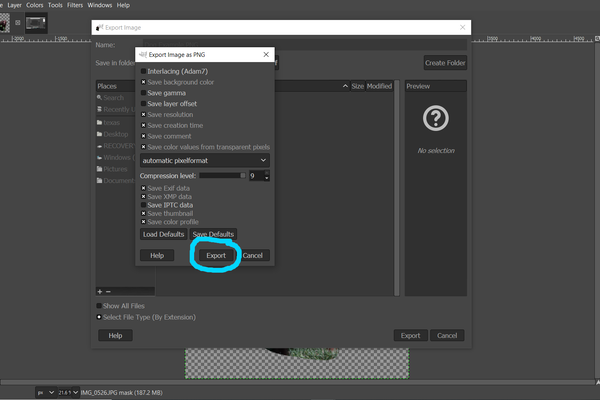Switch to the image tab thumbnail

36,23
